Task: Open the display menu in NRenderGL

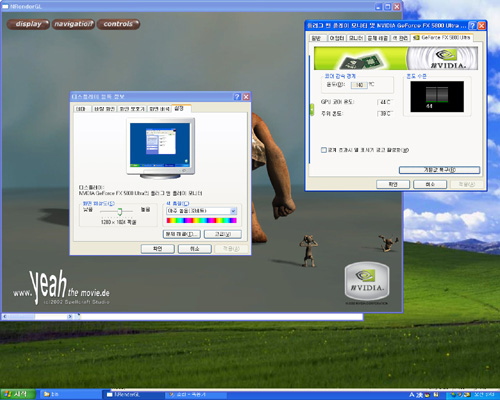Action: pyautogui.click(x=28, y=24)
